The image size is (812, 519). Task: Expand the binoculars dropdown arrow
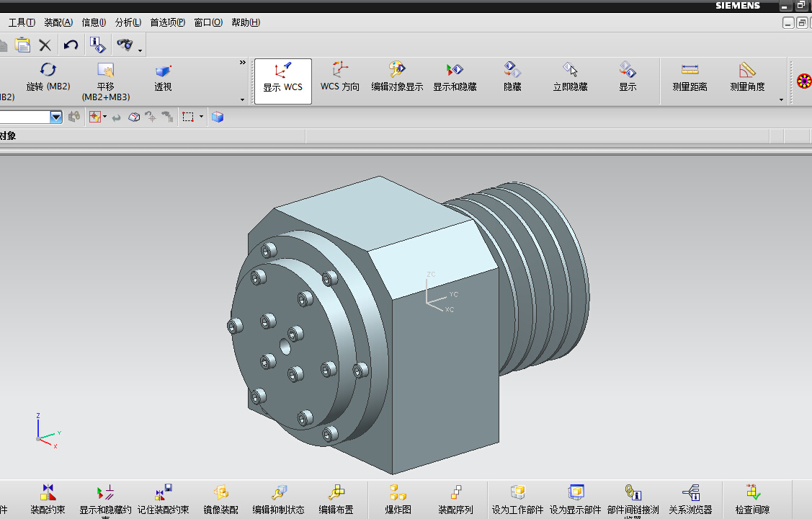tap(140, 50)
